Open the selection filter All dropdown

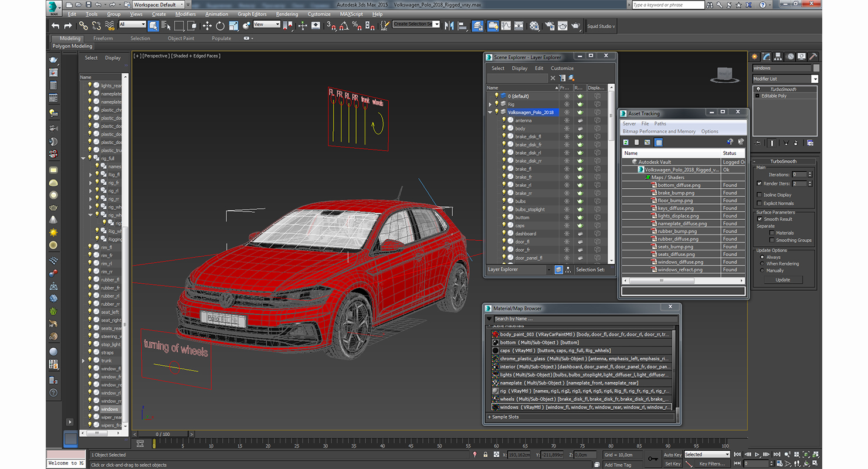point(132,25)
